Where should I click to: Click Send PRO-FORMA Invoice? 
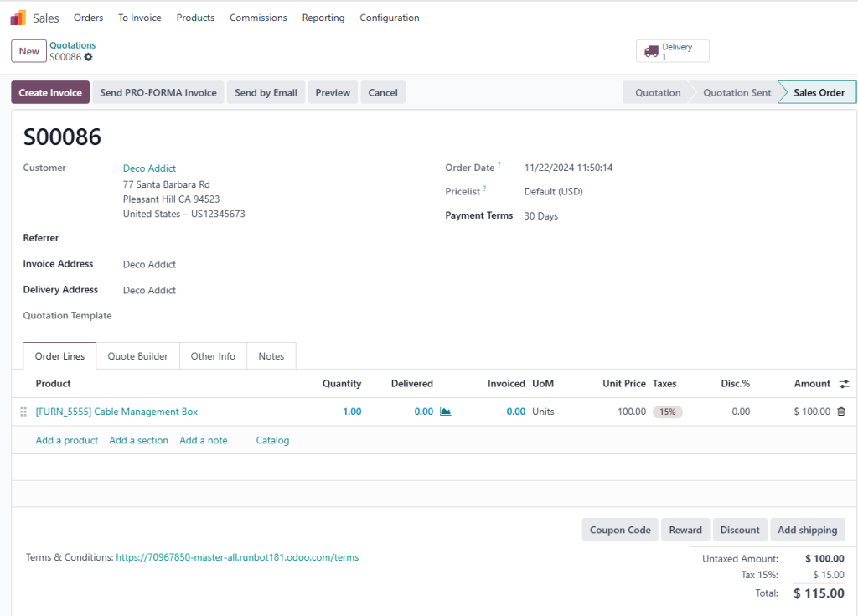pyautogui.click(x=158, y=92)
